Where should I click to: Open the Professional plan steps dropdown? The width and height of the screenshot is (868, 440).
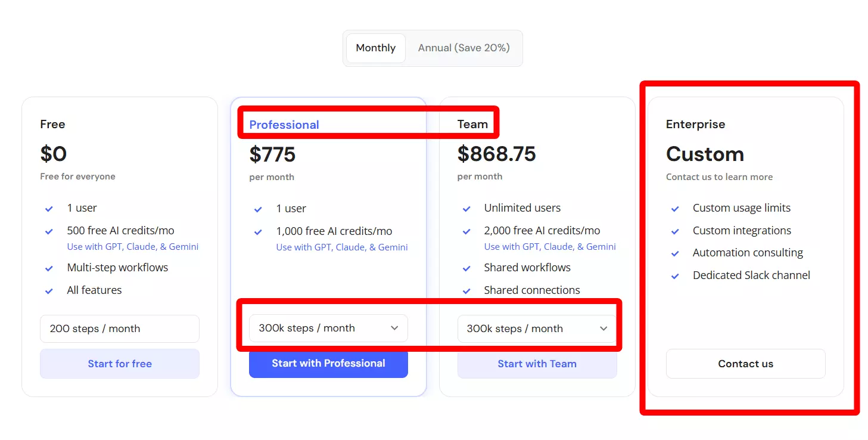click(x=328, y=329)
